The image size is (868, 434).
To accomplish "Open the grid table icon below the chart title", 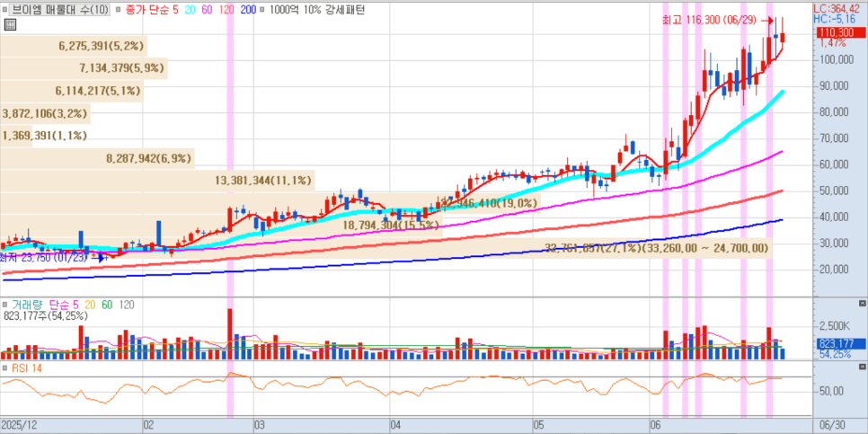I will (10, 23).
